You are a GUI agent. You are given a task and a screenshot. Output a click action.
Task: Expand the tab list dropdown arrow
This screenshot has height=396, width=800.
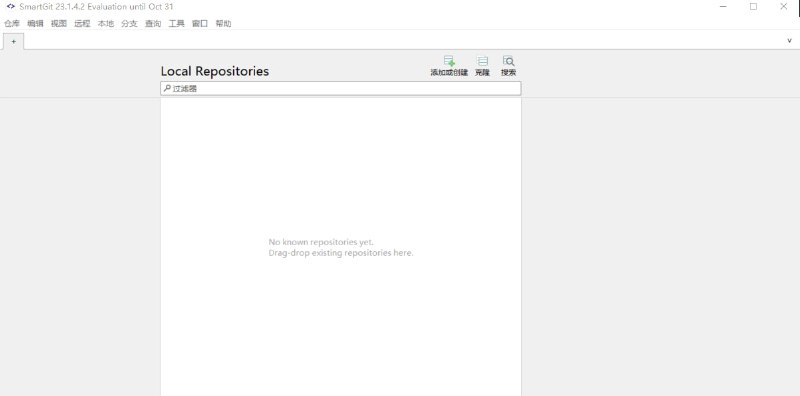(x=789, y=41)
